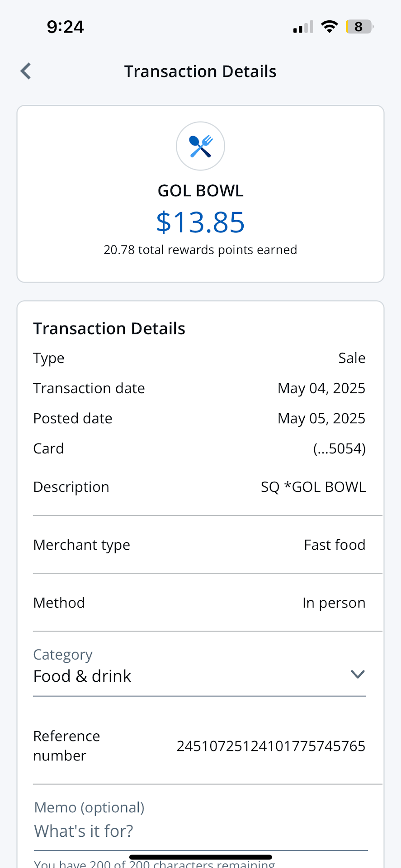Tap the Posted date May 05, 2025 value

[x=321, y=418]
